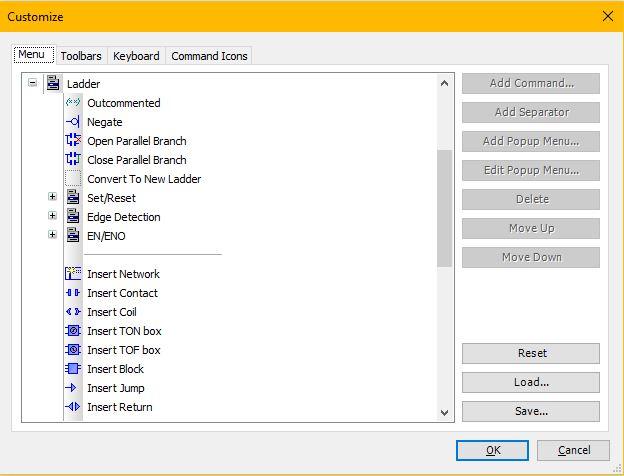This screenshot has height=476, width=624.
Task: Expand the Edge Detection submenu node
Action: click(x=52, y=217)
